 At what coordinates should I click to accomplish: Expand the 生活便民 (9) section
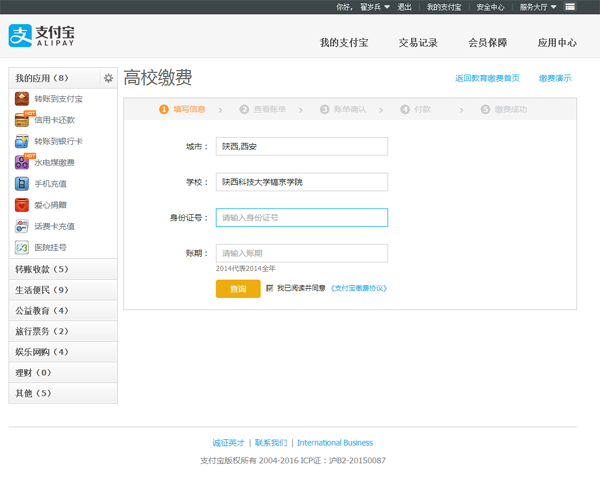[x=63, y=290]
